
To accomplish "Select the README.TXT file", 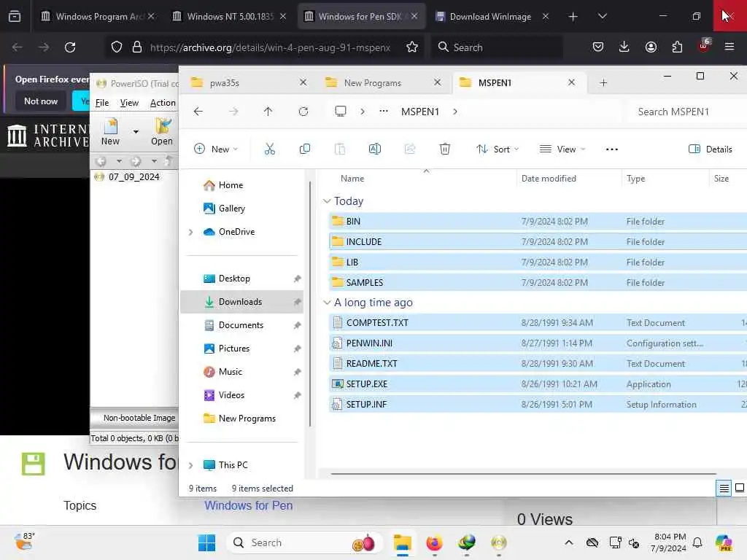I will (x=538, y=363).
